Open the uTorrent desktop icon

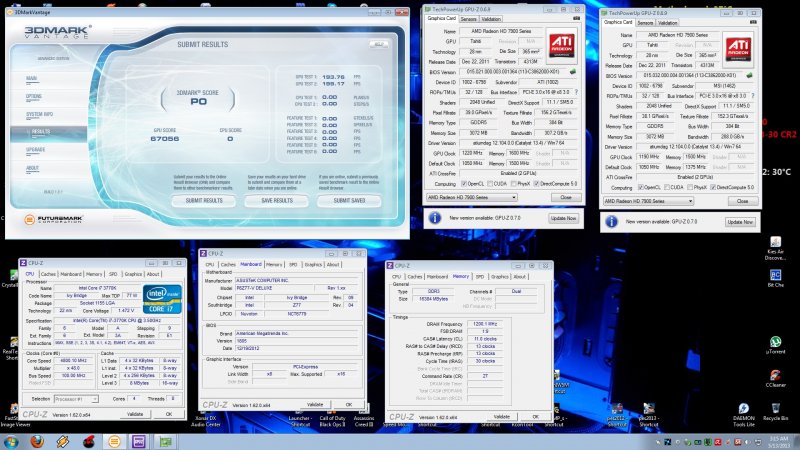[x=775, y=345]
